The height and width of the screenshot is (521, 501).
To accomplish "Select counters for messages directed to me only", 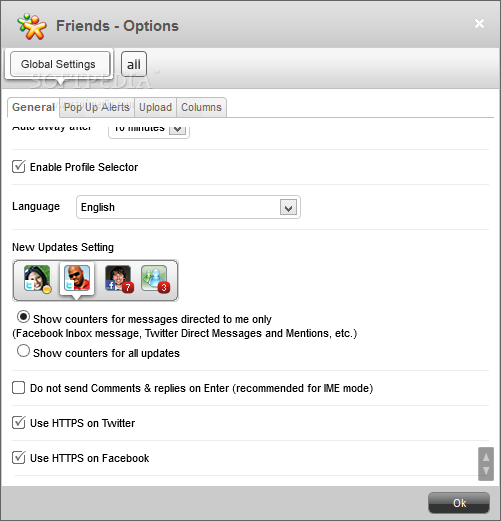I will [23, 317].
